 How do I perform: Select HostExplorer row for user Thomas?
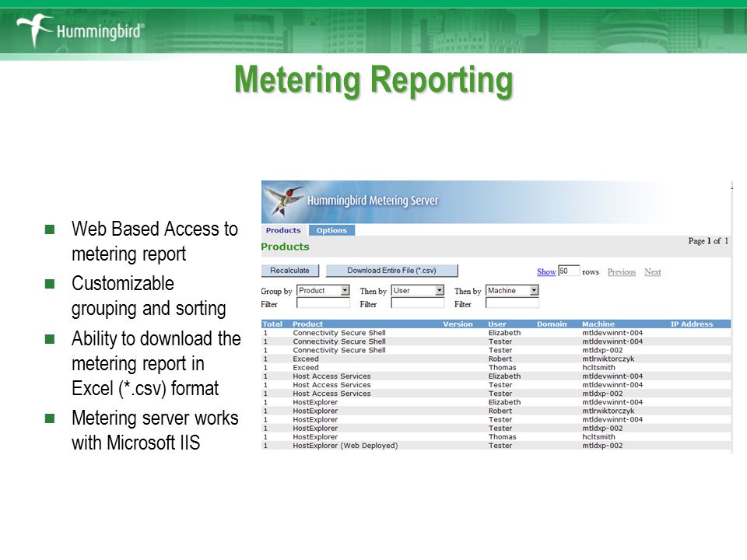point(496,436)
